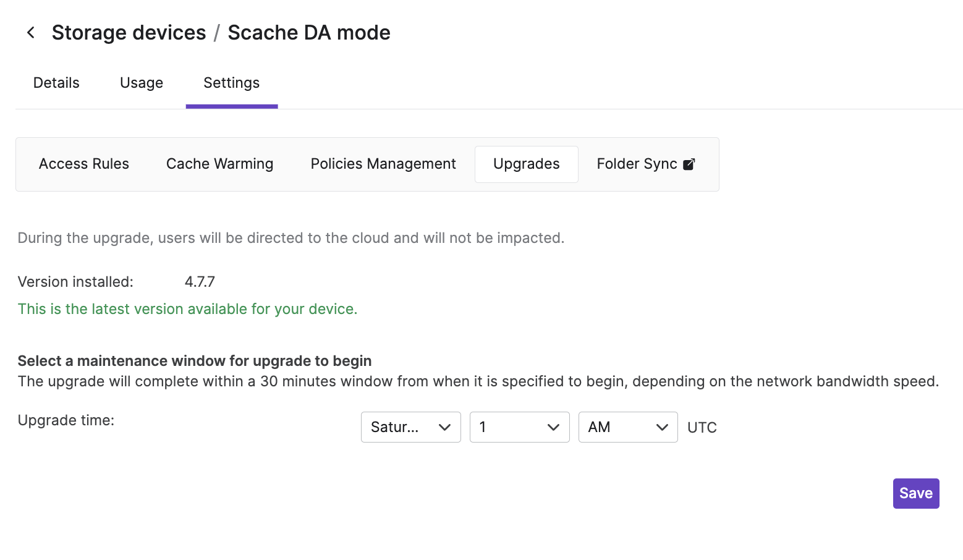Navigate to Storage devices breadcrumb
This screenshot has width=963, height=560.
(129, 33)
